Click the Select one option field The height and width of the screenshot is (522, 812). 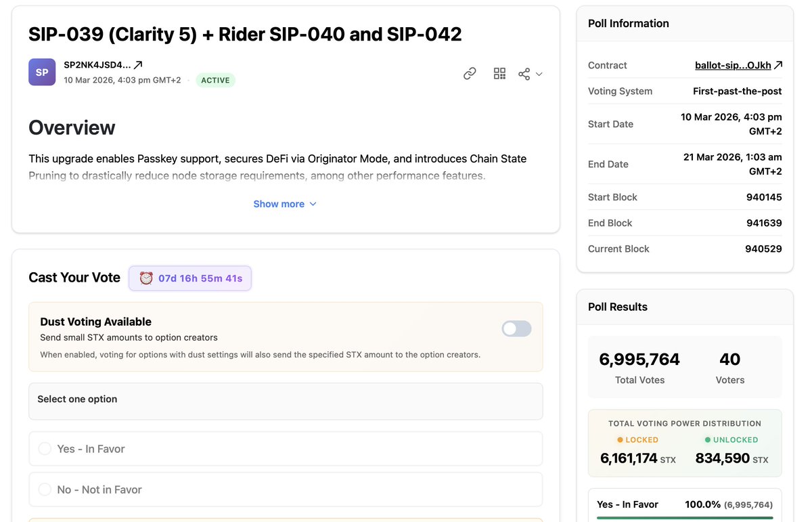coord(286,401)
